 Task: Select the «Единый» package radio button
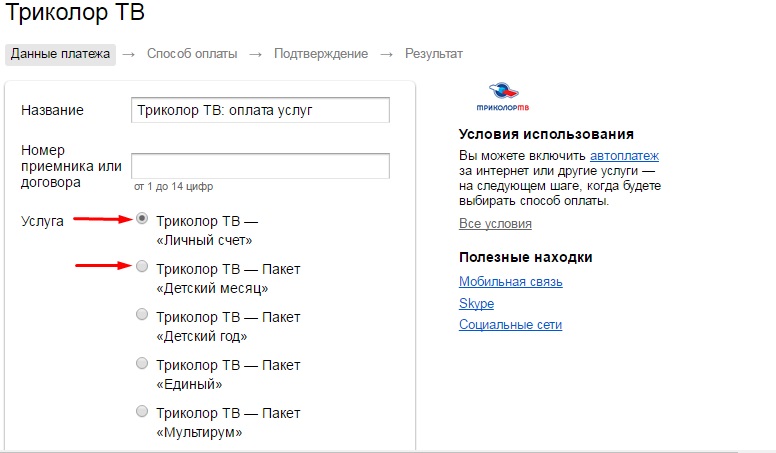[142, 362]
